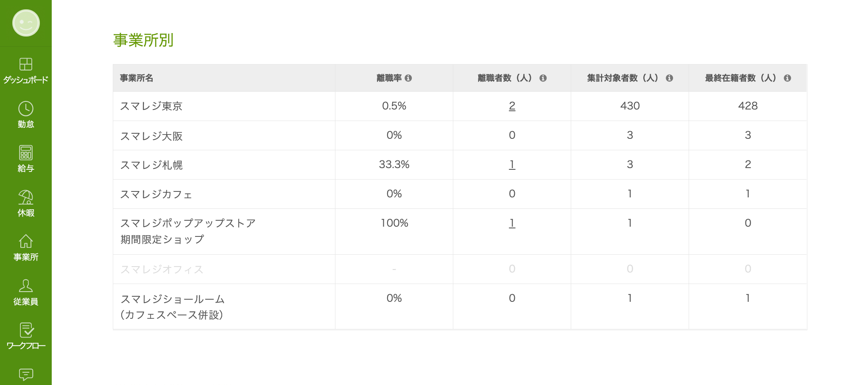
Task: Open the ワークフロー checklist icon
Action: click(26, 330)
